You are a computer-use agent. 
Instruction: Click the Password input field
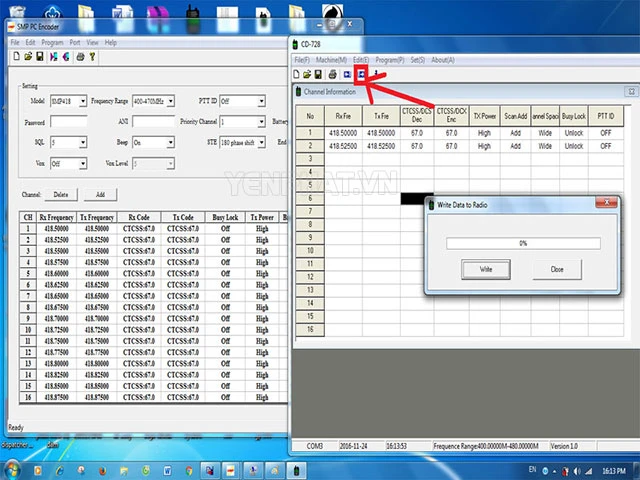[73, 122]
